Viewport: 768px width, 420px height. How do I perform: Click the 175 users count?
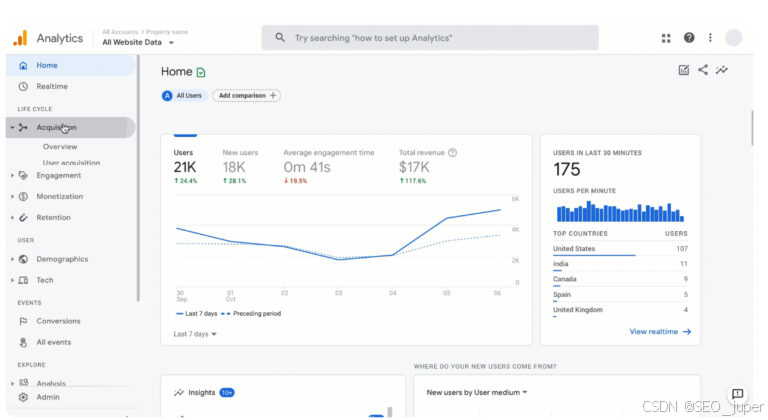pos(567,170)
